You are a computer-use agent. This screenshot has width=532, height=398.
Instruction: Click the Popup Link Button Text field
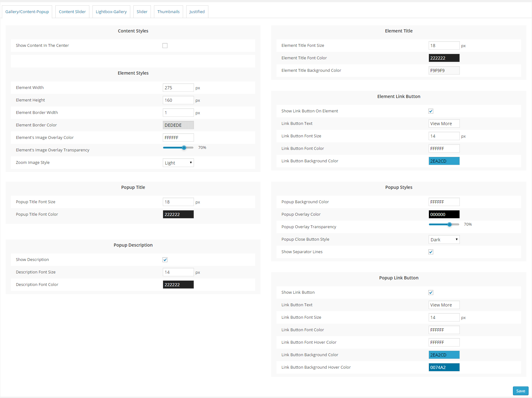pyautogui.click(x=444, y=305)
